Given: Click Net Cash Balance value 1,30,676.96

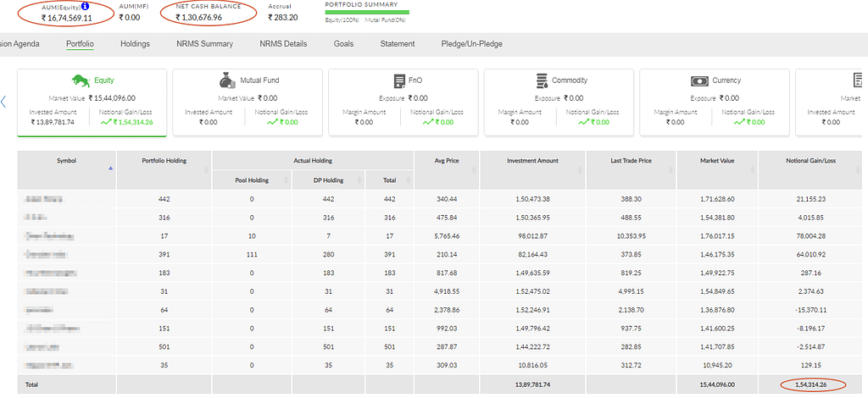Looking at the screenshot, I should [x=198, y=18].
